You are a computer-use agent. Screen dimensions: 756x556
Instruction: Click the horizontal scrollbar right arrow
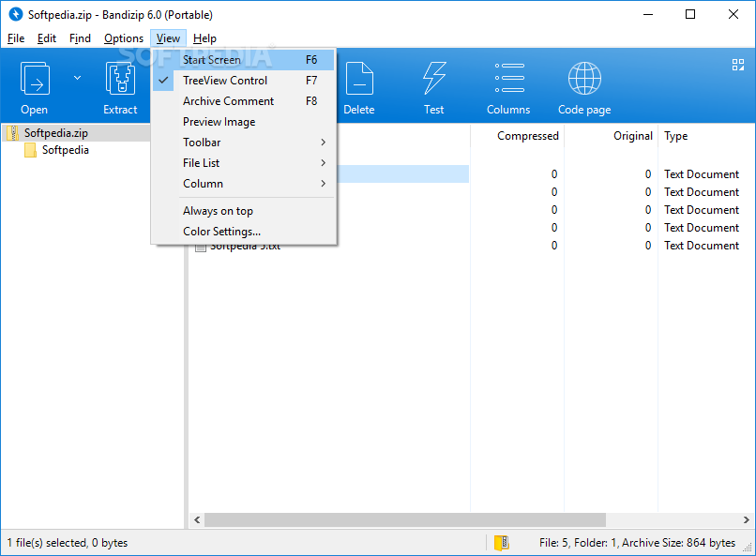tap(747, 519)
